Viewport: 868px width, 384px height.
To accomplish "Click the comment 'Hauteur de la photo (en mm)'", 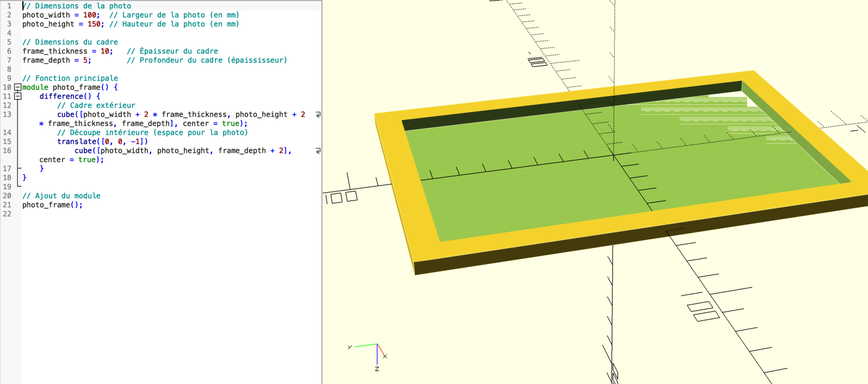I will 174,24.
